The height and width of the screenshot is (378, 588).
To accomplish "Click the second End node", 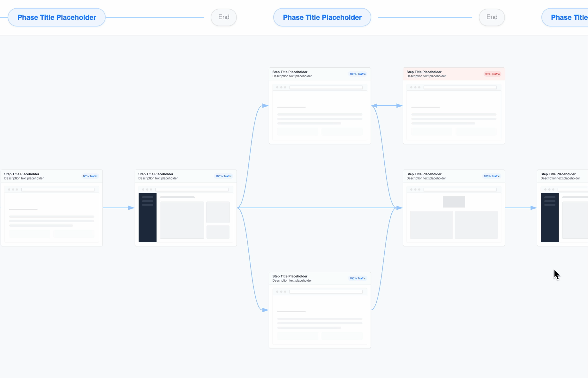I will 492,17.
